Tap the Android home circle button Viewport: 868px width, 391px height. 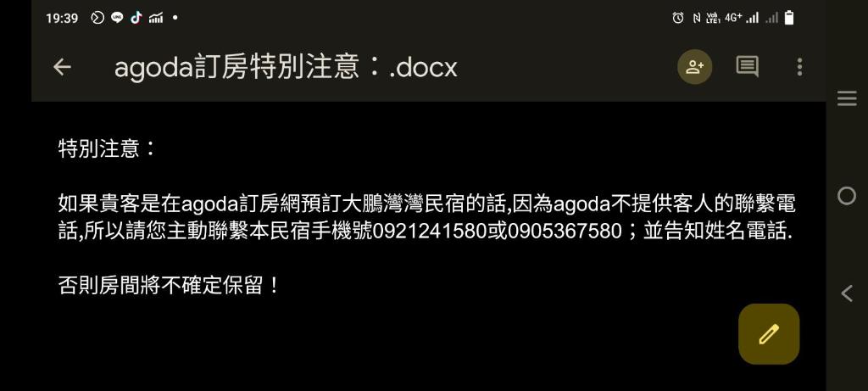(x=847, y=195)
